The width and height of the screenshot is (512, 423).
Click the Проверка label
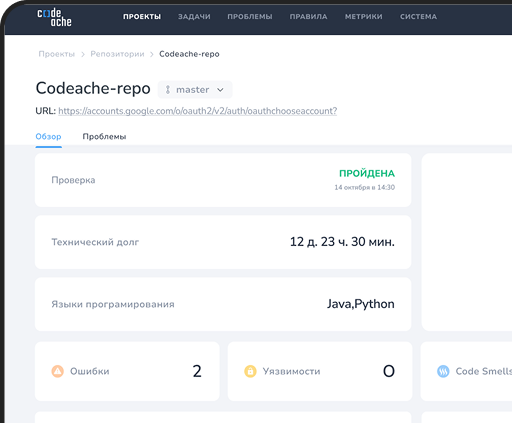point(73,180)
